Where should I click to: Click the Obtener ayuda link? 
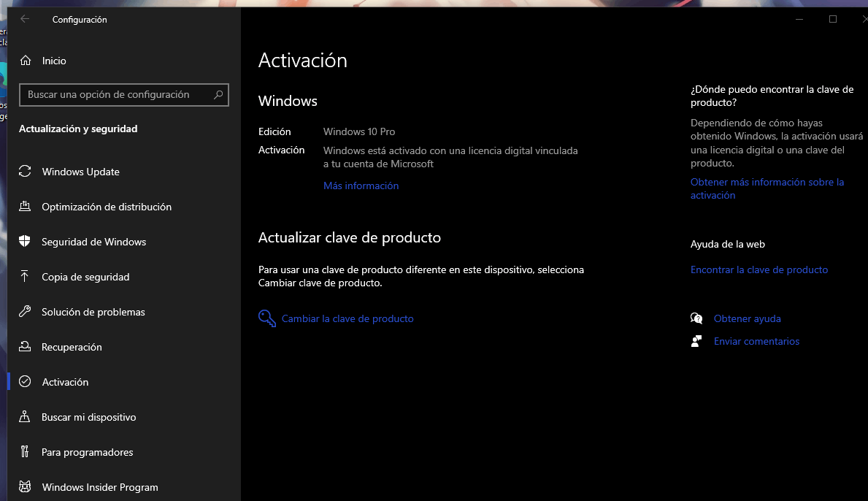(x=748, y=318)
